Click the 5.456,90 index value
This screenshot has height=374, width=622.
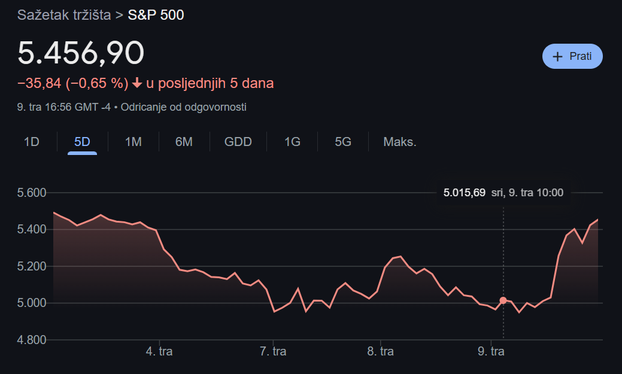point(81,53)
